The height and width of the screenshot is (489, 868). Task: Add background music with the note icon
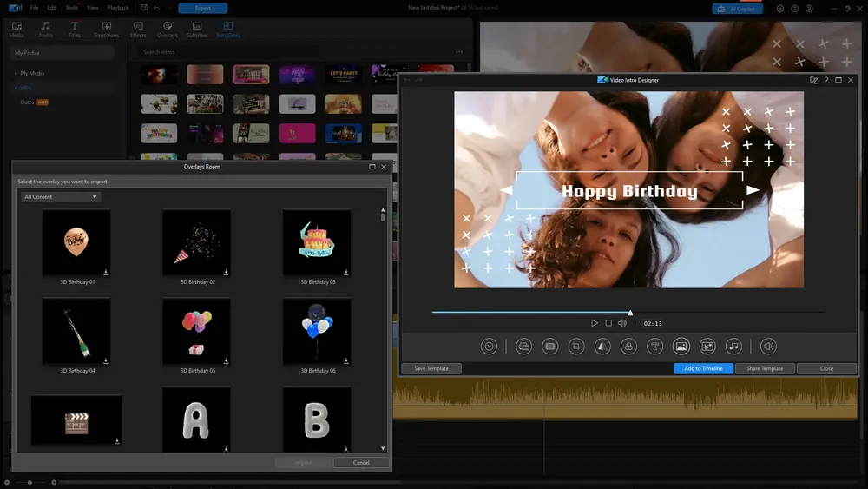733,347
